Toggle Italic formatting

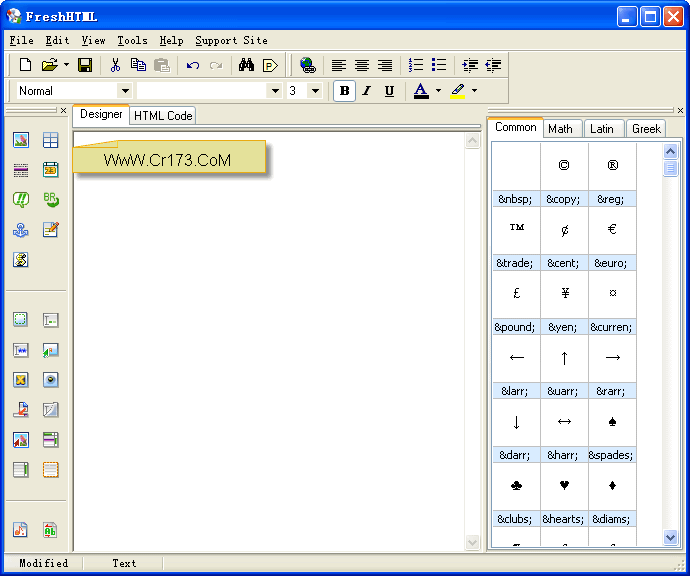point(366,91)
